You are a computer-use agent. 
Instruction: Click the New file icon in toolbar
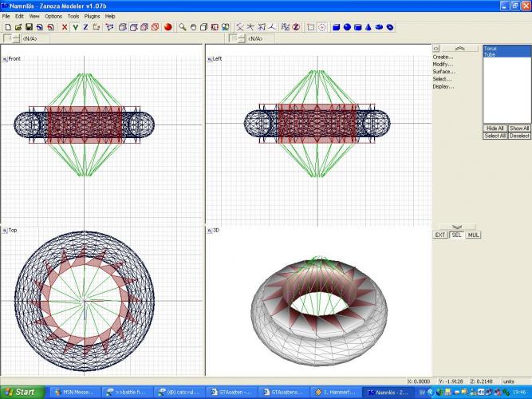(x=7, y=26)
